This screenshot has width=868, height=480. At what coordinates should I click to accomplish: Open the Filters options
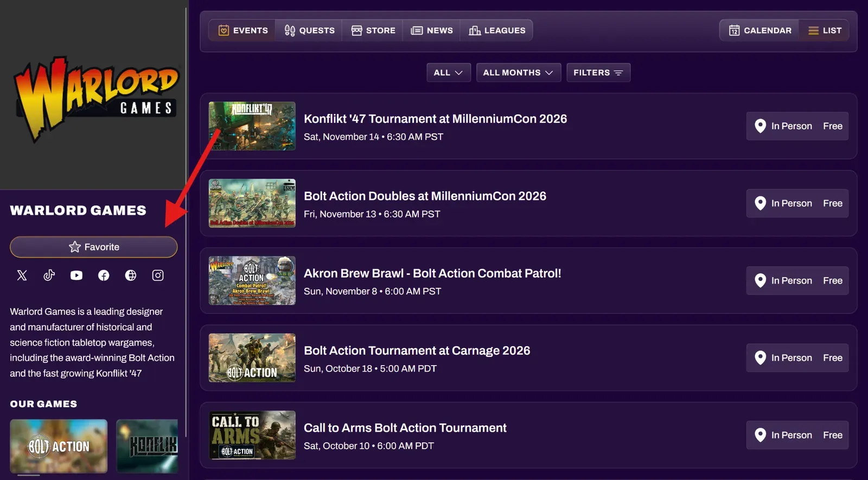(x=598, y=73)
